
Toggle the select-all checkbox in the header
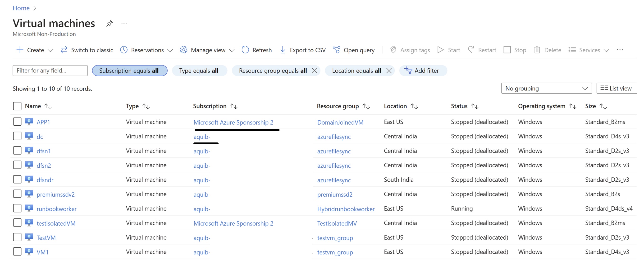[17, 106]
